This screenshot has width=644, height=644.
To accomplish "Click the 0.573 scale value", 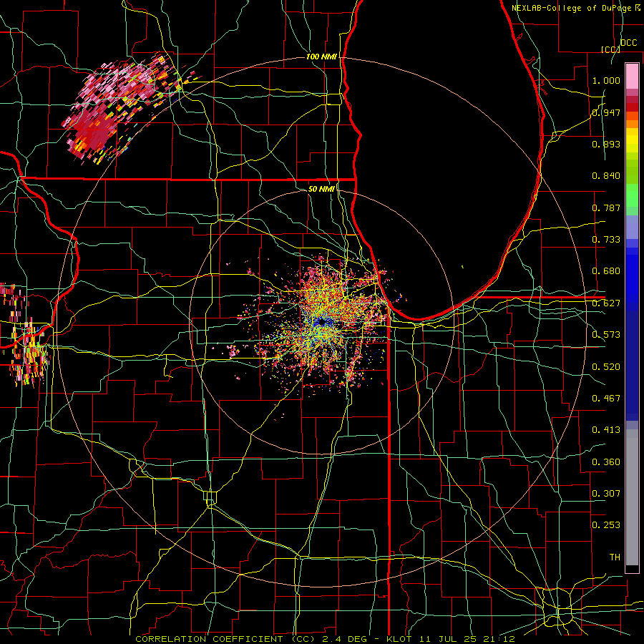I will [x=606, y=335].
